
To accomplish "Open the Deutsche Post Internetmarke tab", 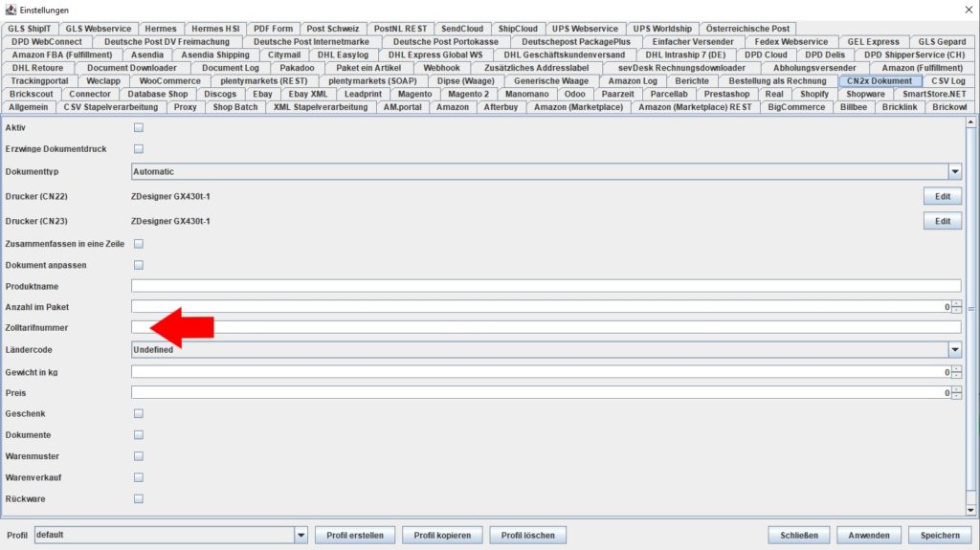I will (x=311, y=41).
